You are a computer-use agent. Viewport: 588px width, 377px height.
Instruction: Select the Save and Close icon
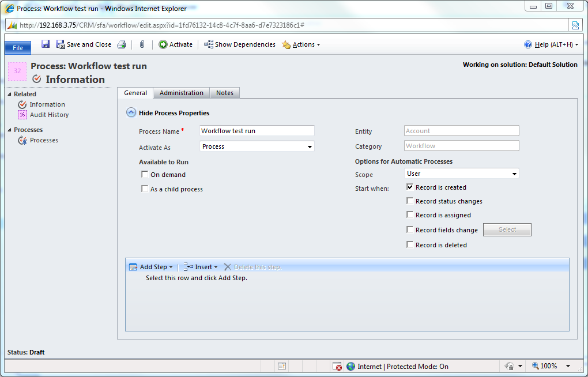tap(61, 44)
